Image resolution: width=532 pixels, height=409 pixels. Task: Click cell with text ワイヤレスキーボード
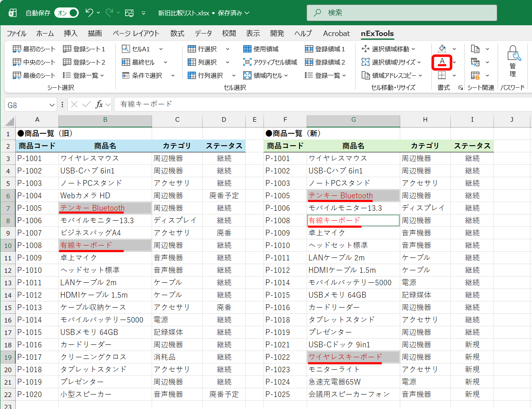353,357
